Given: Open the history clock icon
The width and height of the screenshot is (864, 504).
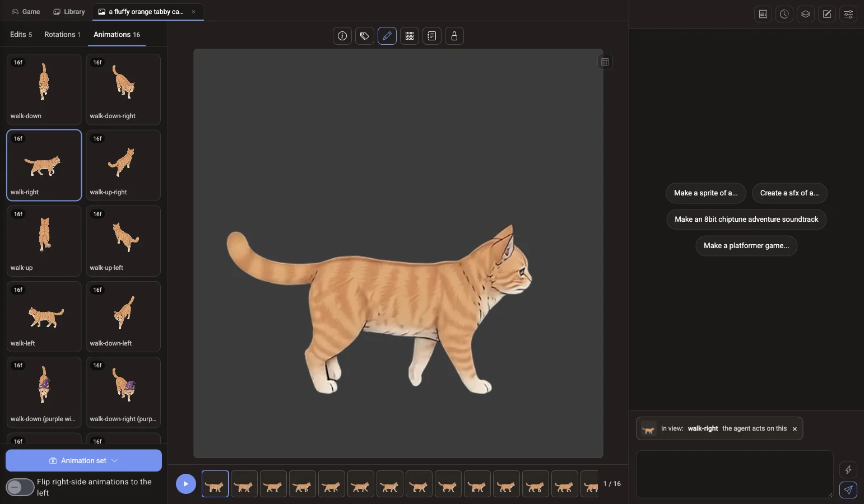Looking at the screenshot, I should (784, 14).
